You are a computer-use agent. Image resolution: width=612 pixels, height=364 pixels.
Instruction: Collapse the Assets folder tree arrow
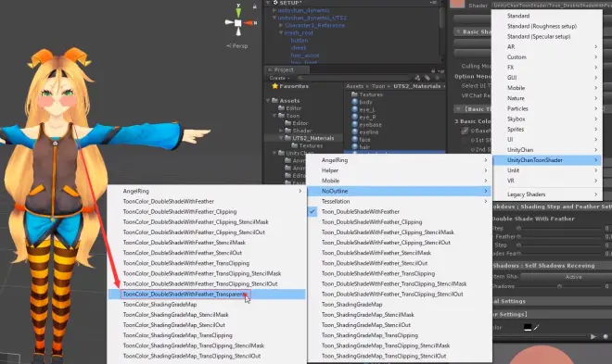268,101
